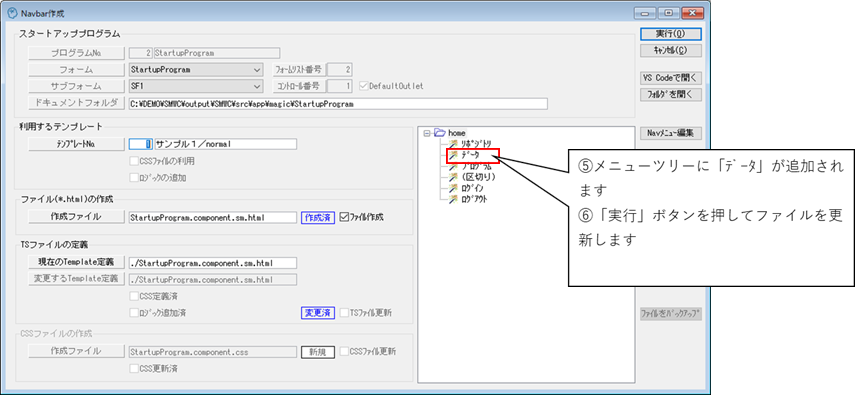This screenshot has width=855, height=395.
Task: Click the current Template definition path field
Action: click(x=213, y=263)
